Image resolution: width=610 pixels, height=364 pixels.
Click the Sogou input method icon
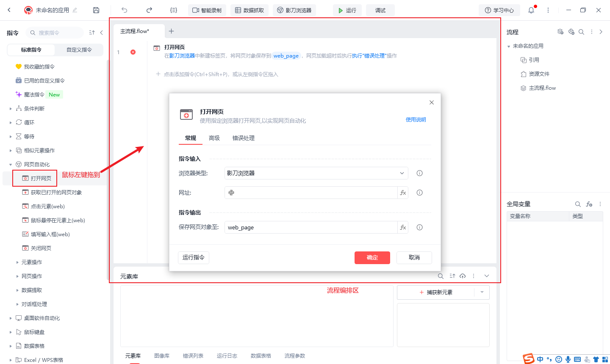(x=528, y=359)
